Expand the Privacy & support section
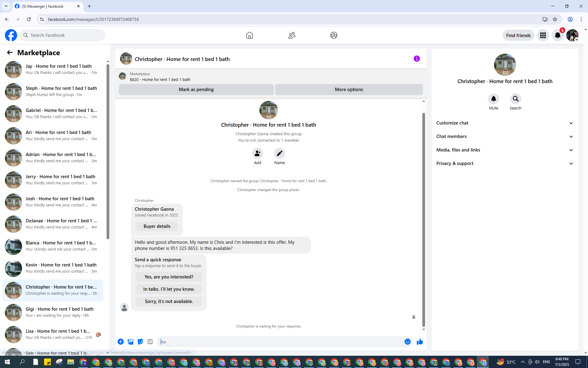Screen dimensions: 588x368 point(505,163)
